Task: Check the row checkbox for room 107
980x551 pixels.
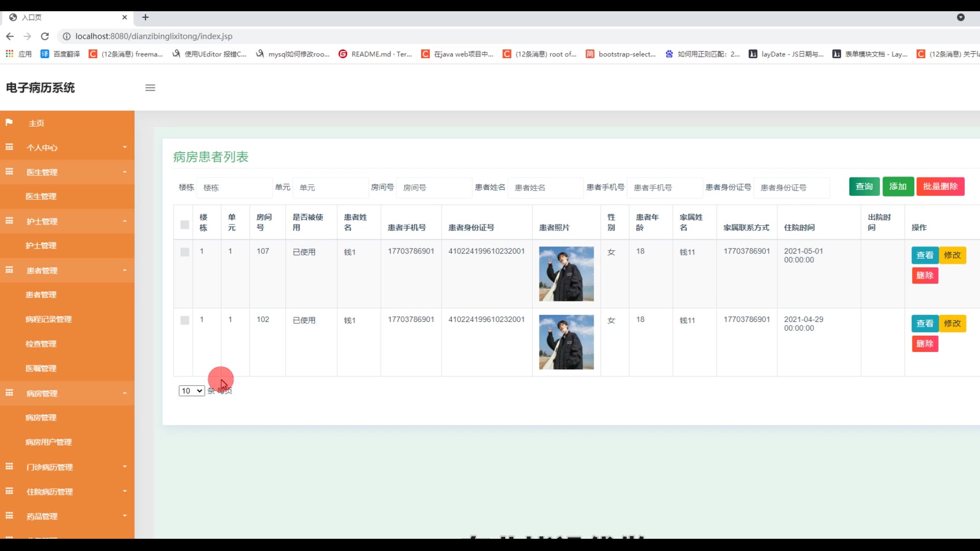Action: pos(185,252)
